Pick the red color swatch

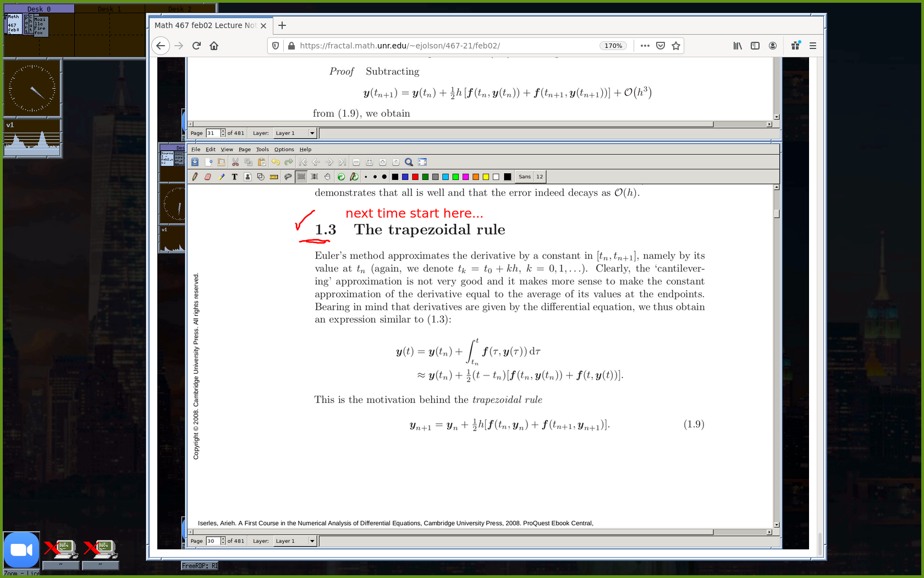[415, 177]
